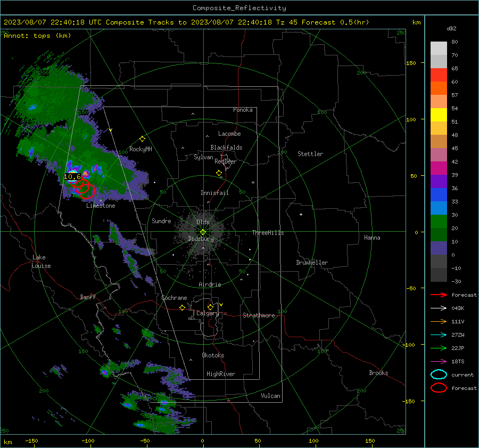Click the Limestone label
This screenshot has width=479, height=448.
click(101, 206)
